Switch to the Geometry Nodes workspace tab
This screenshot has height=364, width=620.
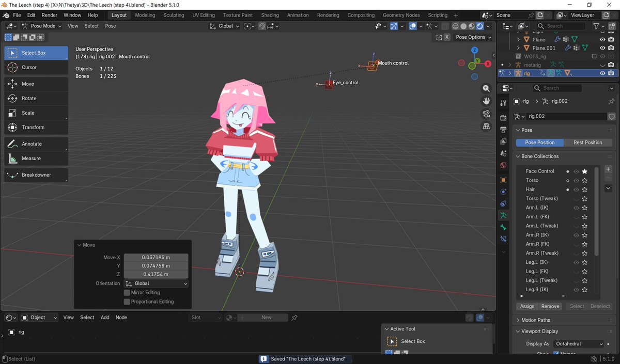click(401, 15)
